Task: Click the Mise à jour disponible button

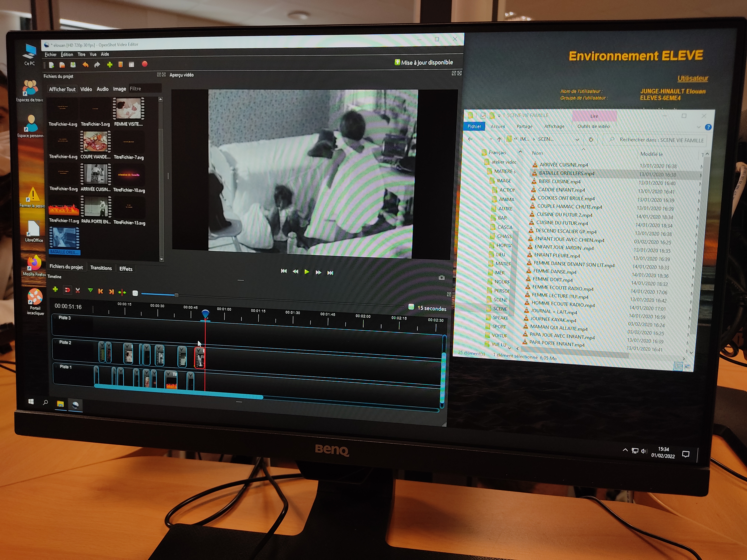Action: (424, 63)
